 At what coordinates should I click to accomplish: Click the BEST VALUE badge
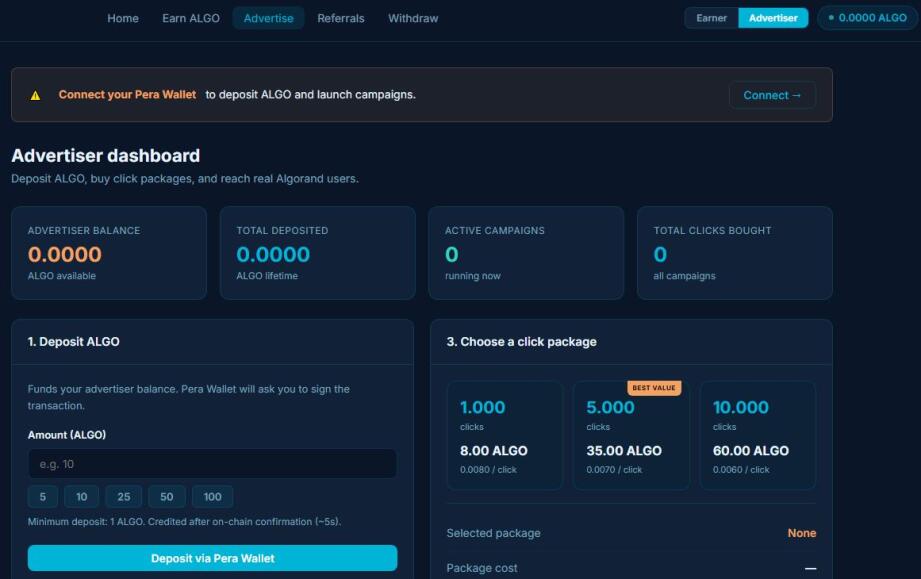654,388
